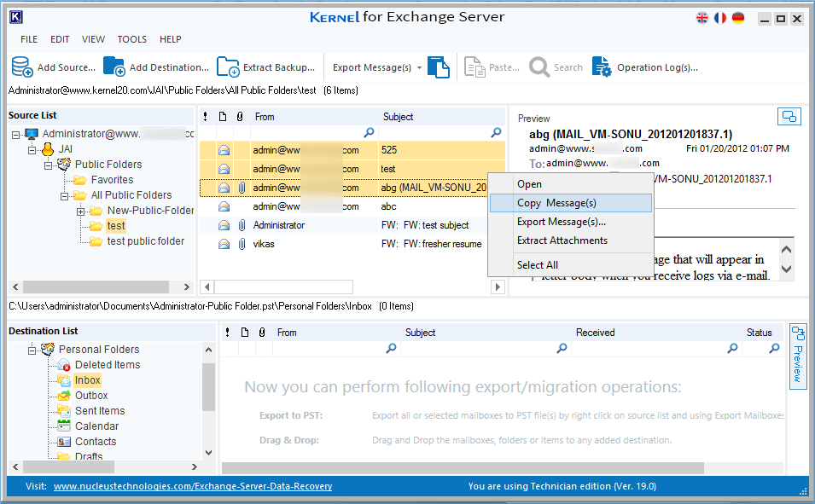The image size is (815, 504).
Task: Click destination Status column search magnifier
Action: coord(774,348)
